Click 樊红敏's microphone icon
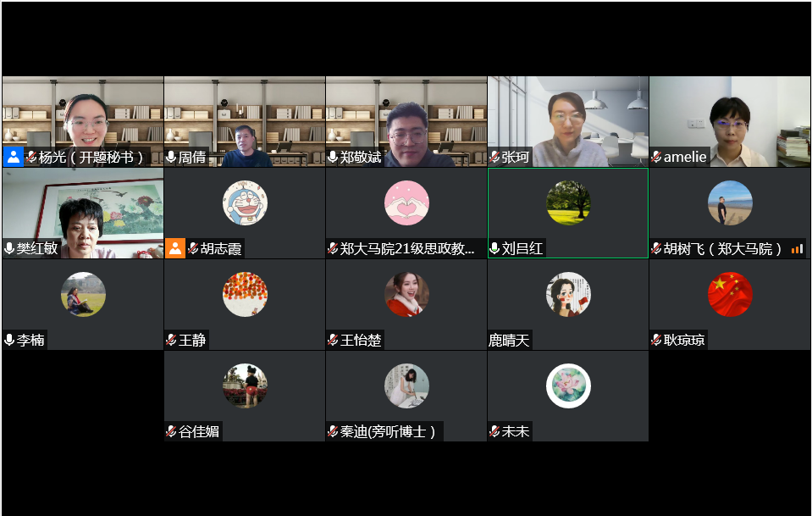This screenshot has width=812, height=516. 9,248
